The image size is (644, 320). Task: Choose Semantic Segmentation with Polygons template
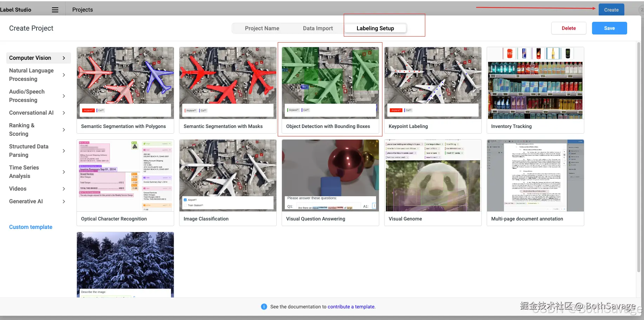(x=125, y=90)
